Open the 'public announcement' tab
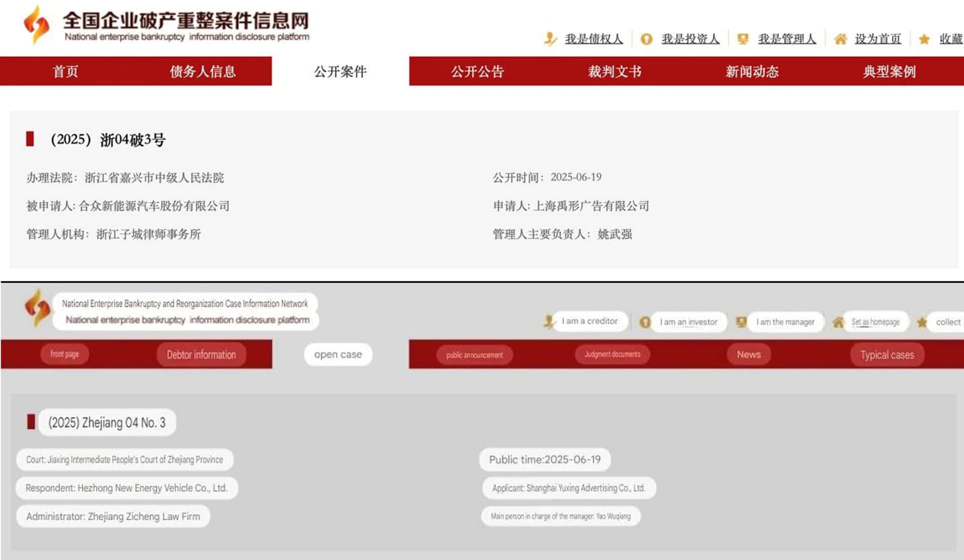Viewport: 964px width, 560px height. pos(474,355)
